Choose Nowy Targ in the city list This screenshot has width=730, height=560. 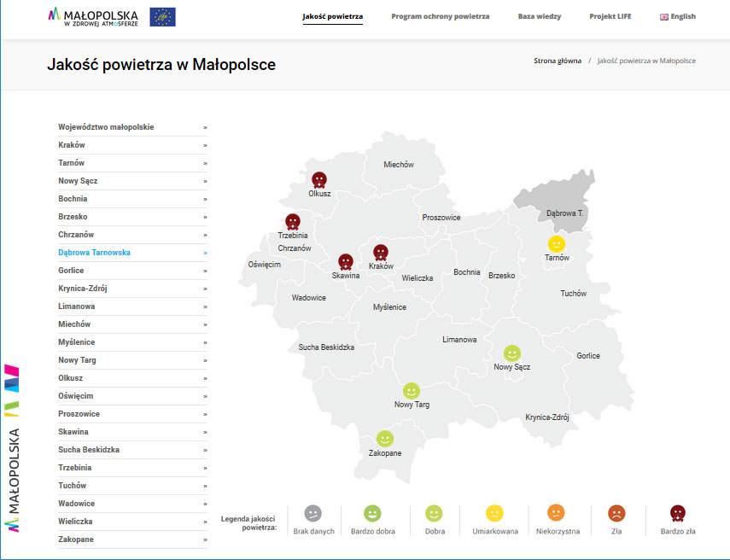point(77,360)
